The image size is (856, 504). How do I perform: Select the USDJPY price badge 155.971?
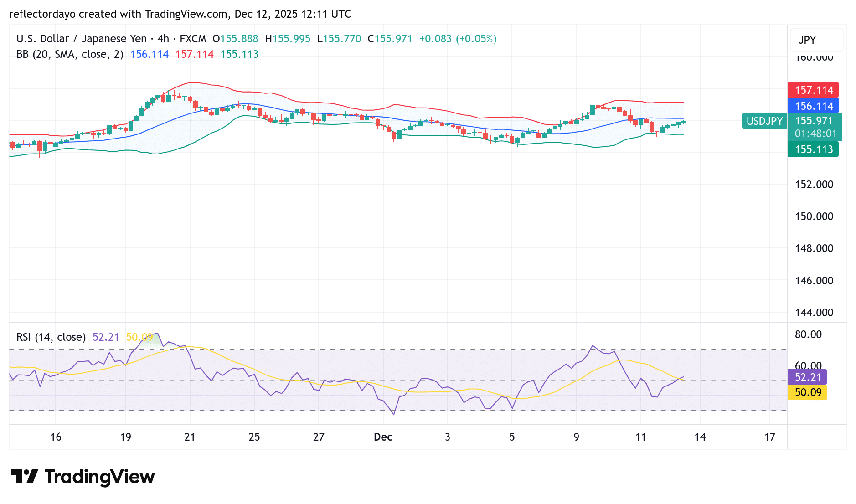[x=813, y=121]
